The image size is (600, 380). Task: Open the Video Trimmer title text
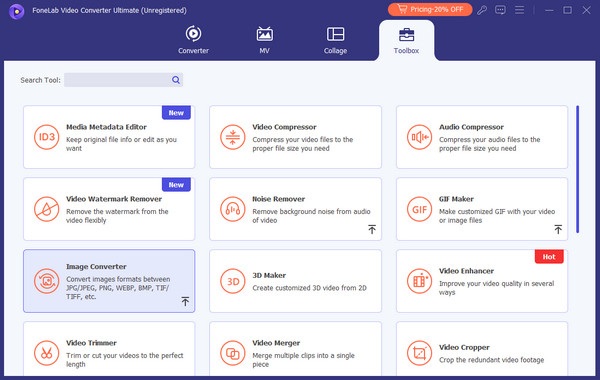click(91, 343)
